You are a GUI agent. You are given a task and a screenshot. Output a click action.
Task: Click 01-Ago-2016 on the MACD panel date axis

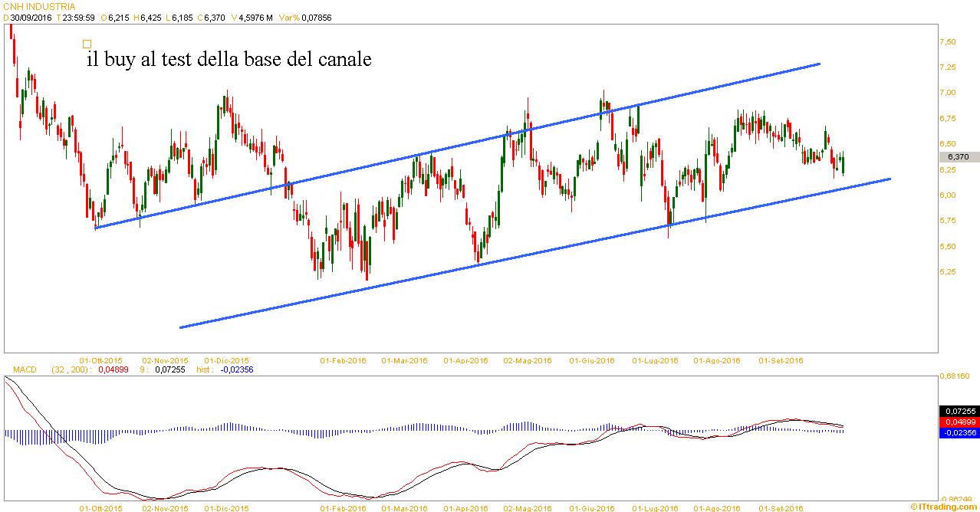tap(717, 507)
